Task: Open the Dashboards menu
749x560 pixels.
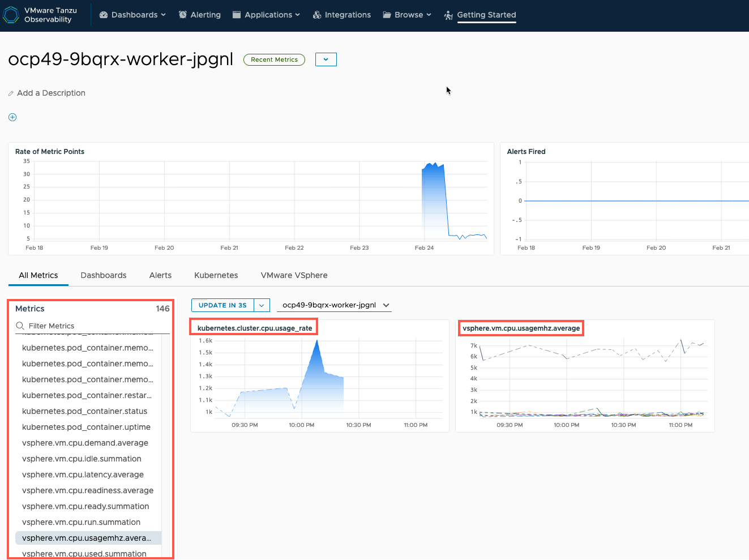Action: 133,15
